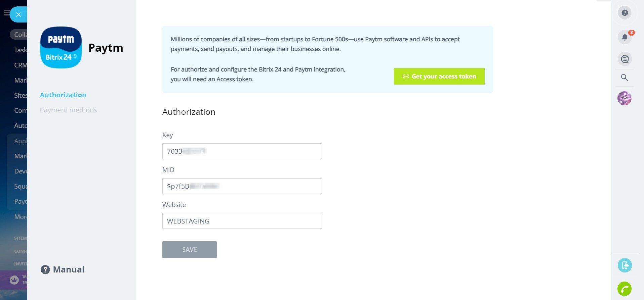
Task: Toggle the hamburger main menu
Action: 6,13
